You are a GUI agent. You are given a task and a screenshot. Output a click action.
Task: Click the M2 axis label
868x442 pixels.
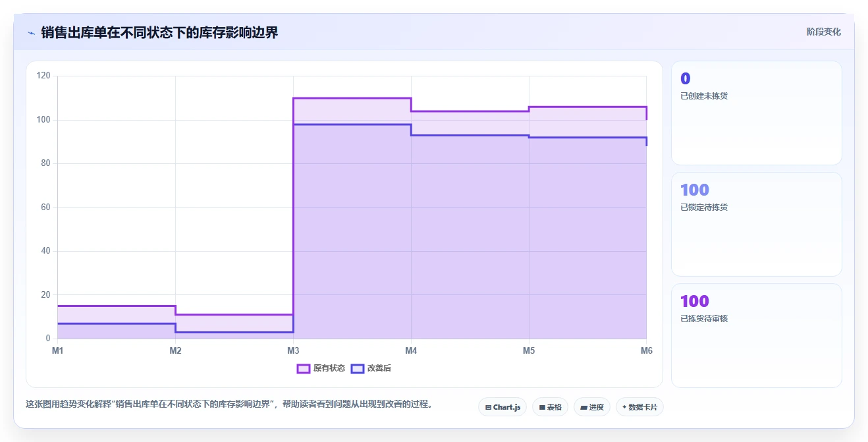pos(175,350)
